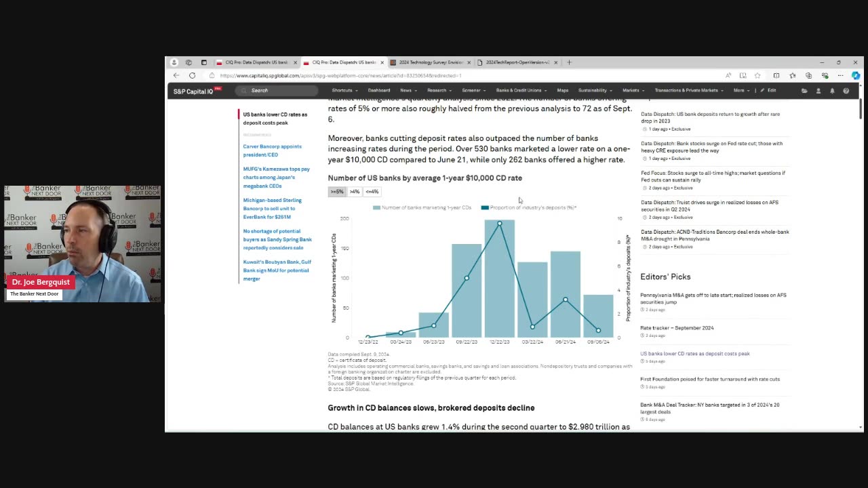This screenshot has height=488, width=868.
Task: Open browser settings and more menu
Action: (840, 75)
